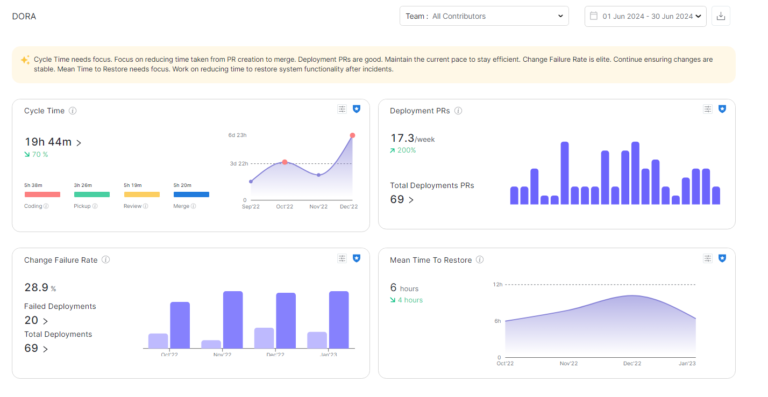768x397 pixels.
Task: Click the yellow Review stage bar
Action: coord(142,194)
